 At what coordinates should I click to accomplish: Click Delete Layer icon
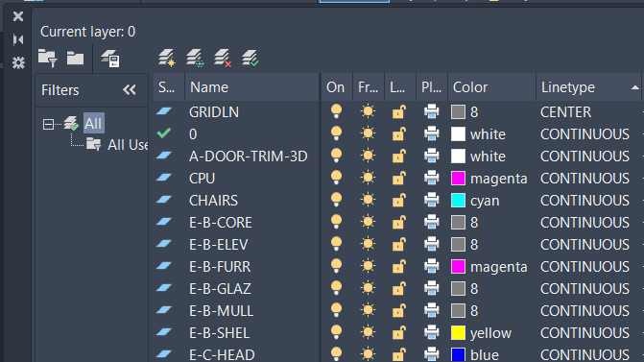[x=223, y=58]
